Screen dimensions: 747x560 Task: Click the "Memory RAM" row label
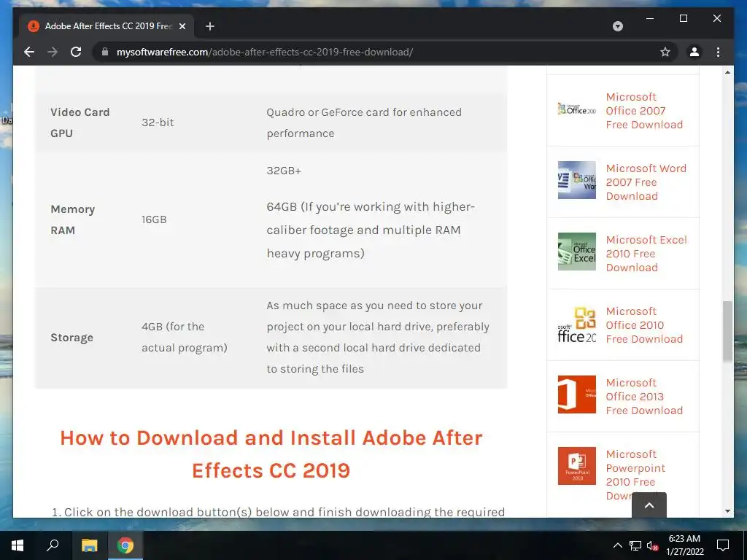click(72, 219)
